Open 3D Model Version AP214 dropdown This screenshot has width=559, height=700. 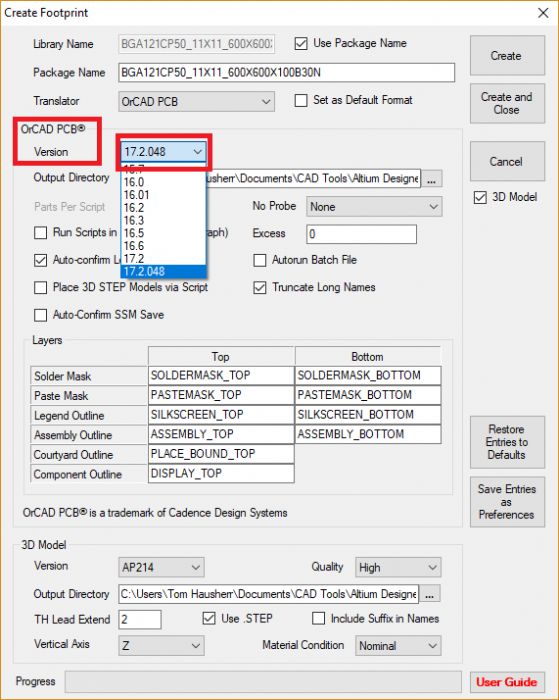161,567
